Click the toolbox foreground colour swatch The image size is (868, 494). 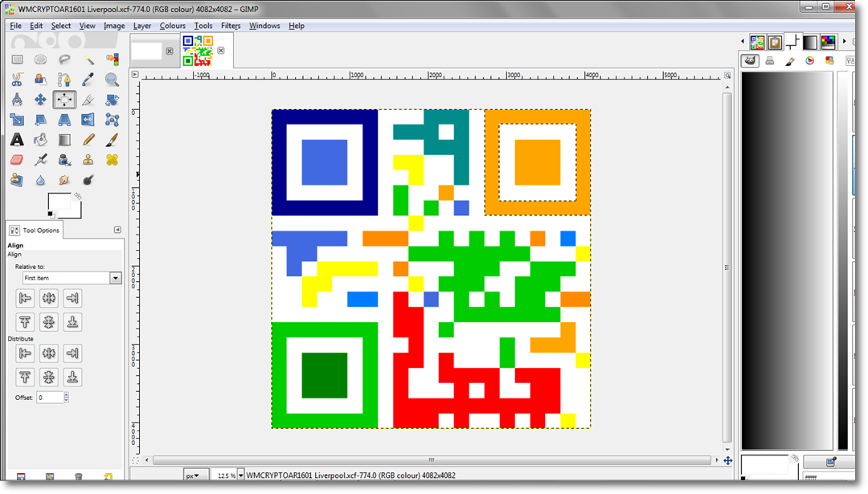click(x=59, y=202)
